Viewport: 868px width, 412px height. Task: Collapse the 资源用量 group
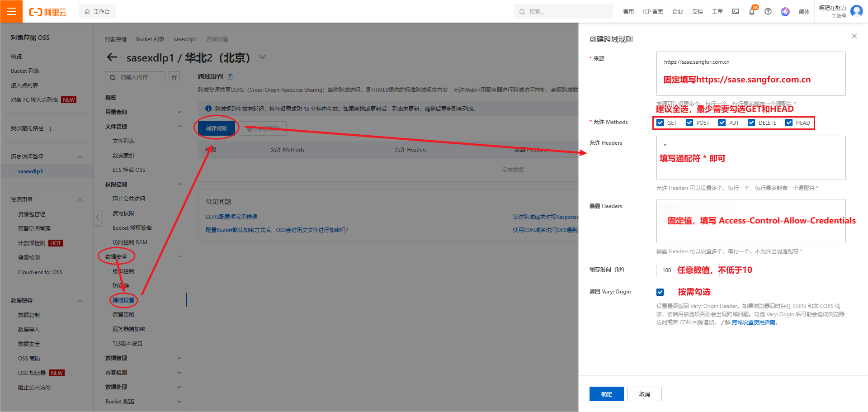tap(80, 200)
